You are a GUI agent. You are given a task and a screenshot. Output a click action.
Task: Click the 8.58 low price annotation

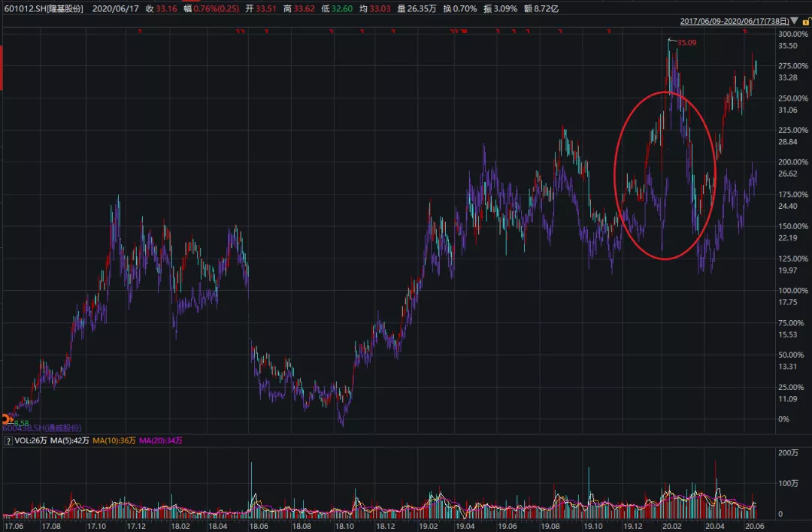(x=21, y=423)
